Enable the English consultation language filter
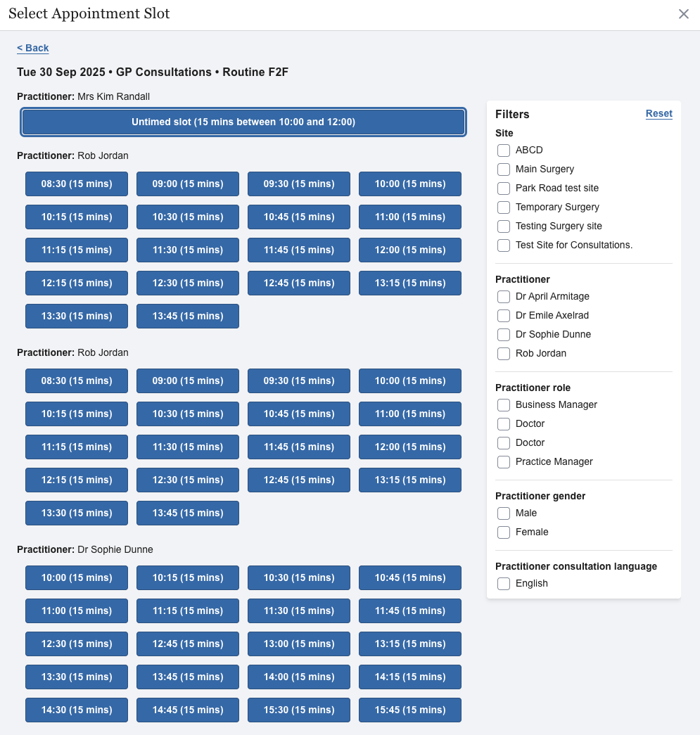Viewport: 700px width, 735px height. [504, 584]
